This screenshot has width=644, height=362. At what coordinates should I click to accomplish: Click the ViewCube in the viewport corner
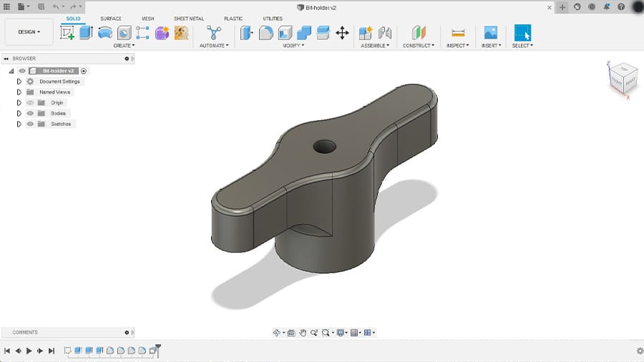click(623, 77)
